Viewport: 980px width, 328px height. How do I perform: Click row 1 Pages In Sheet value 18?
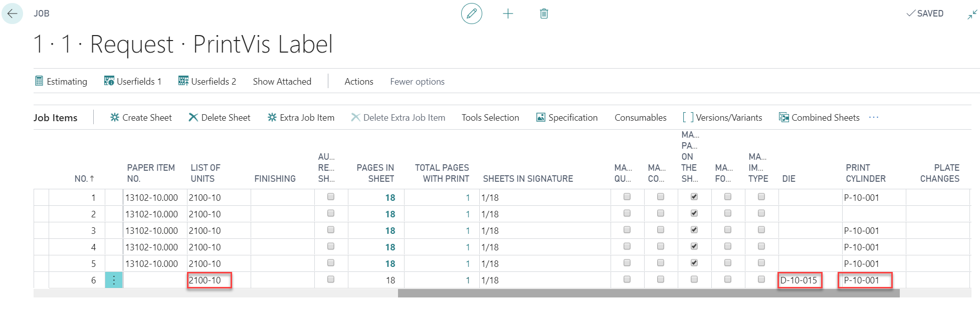[390, 197]
